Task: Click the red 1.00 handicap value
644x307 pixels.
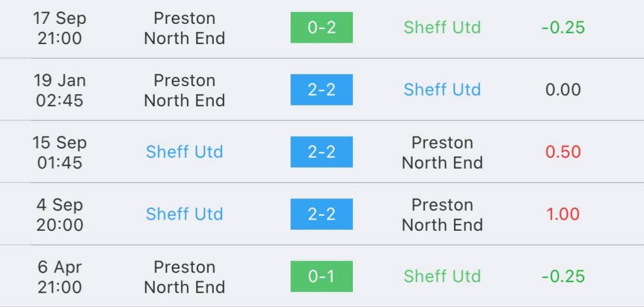Action: pyautogui.click(x=563, y=215)
